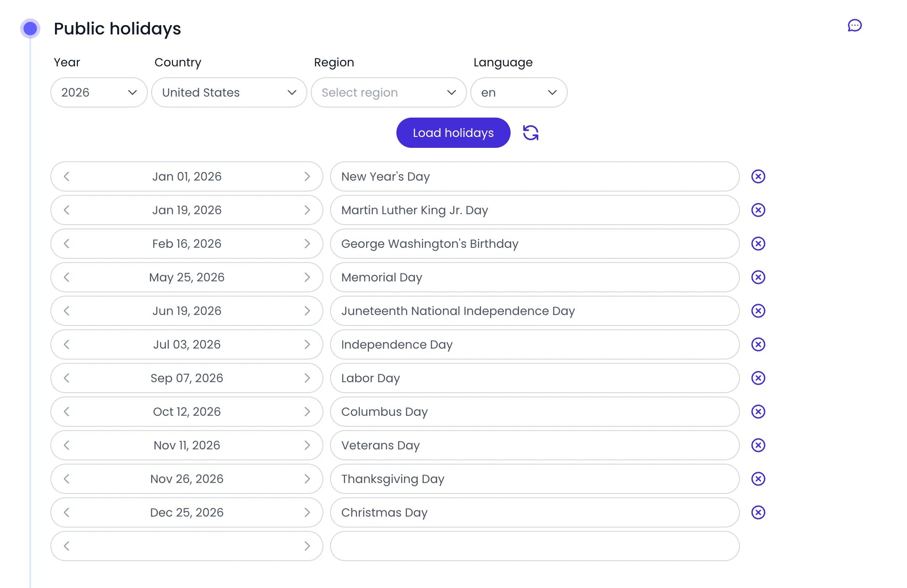Advance Oct 12, 2026 to next day
This screenshot has height=588, width=907.
[x=307, y=412]
